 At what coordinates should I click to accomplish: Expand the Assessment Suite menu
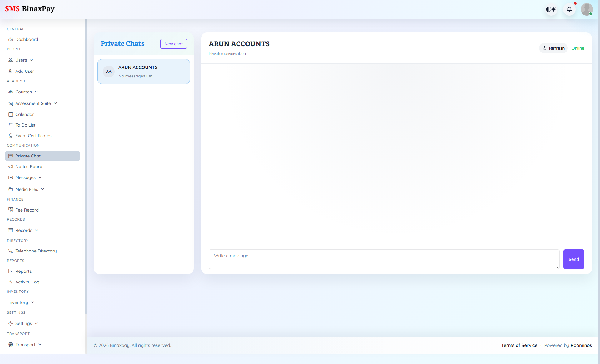point(55,103)
